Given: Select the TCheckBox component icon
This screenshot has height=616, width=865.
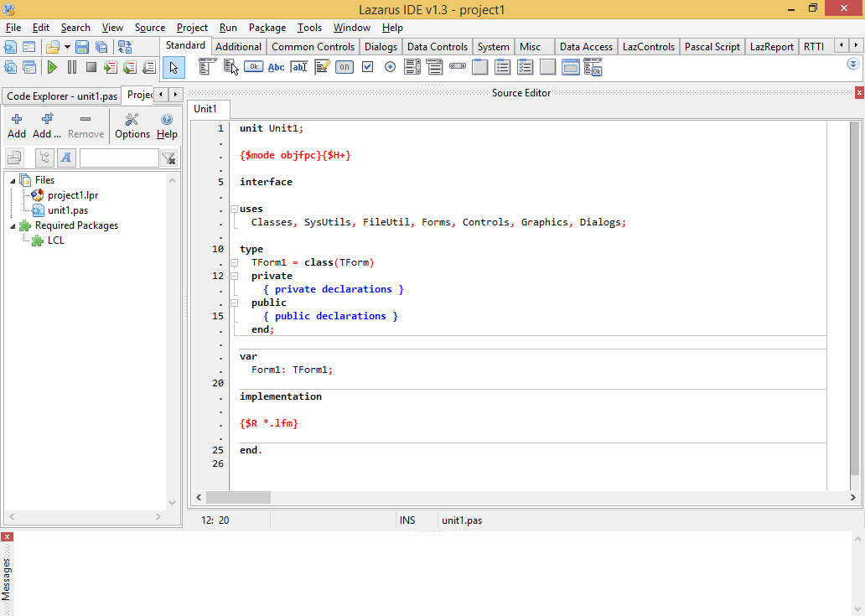Looking at the screenshot, I should [x=367, y=67].
